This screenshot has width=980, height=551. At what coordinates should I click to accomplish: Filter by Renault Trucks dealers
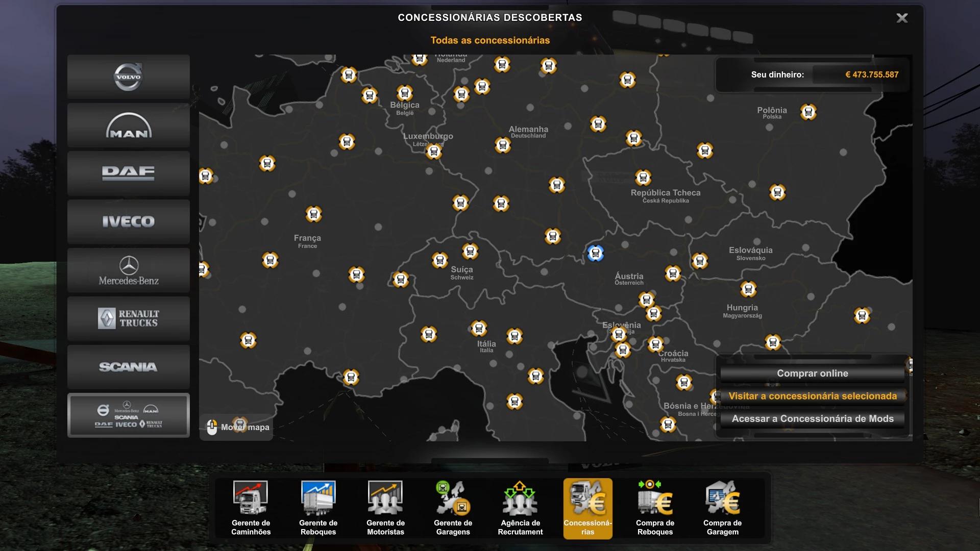[x=128, y=318]
